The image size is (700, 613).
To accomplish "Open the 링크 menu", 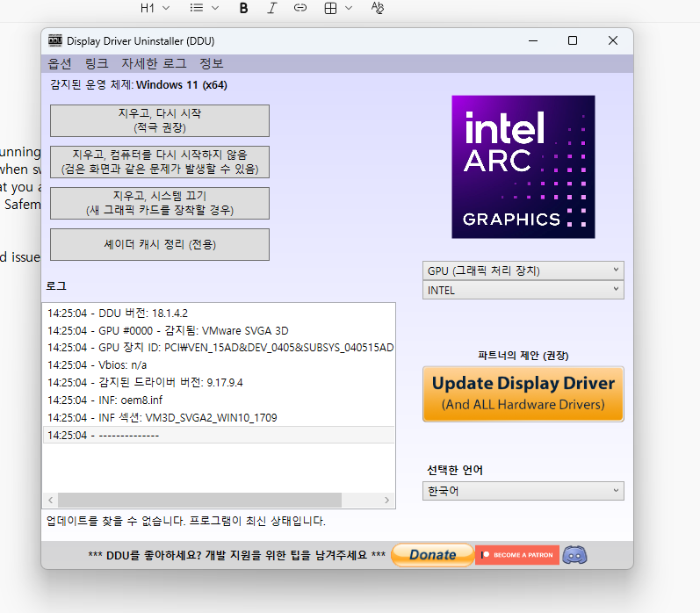I will pyautogui.click(x=97, y=63).
